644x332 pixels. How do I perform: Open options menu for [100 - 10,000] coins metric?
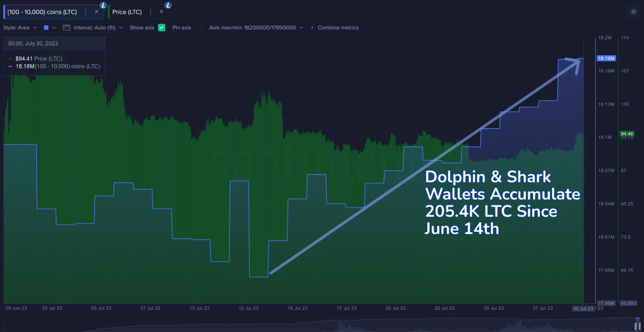pos(86,12)
